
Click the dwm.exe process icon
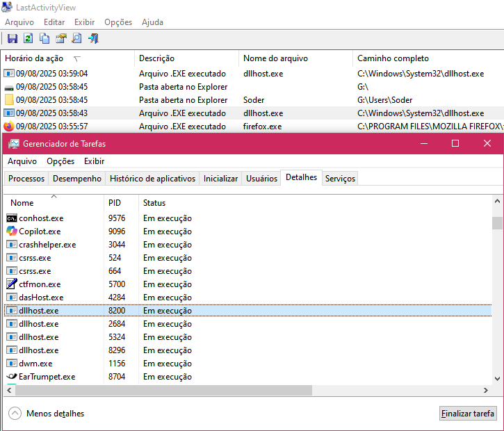12,363
